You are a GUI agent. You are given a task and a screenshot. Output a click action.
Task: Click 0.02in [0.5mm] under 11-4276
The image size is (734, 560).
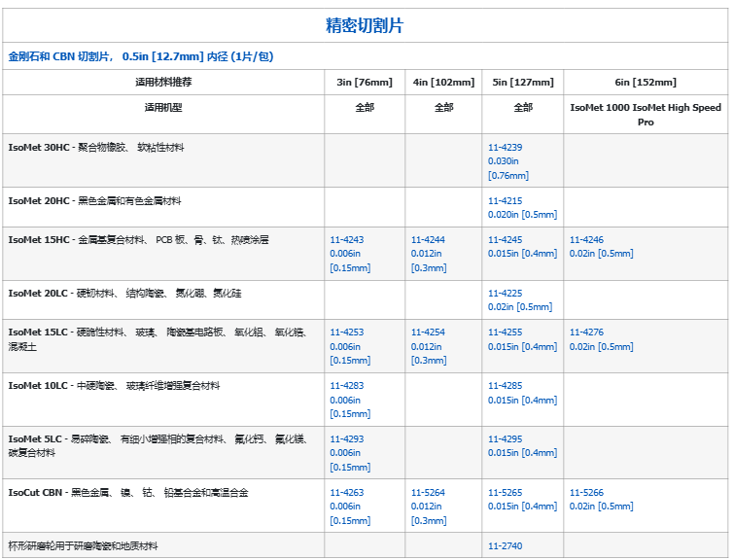coord(602,346)
